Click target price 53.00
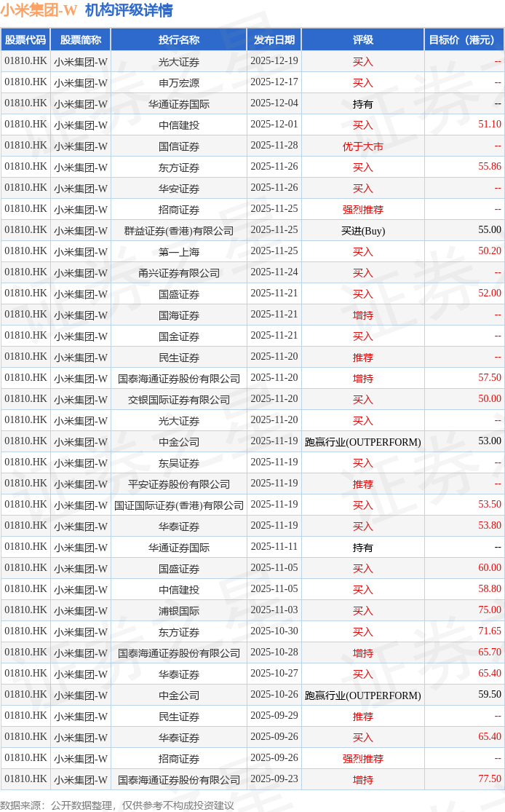This screenshot has height=812, width=505. 490,441
